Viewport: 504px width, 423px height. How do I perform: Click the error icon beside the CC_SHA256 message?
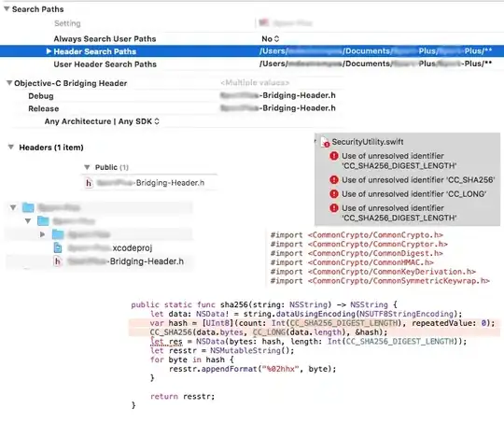(334, 180)
